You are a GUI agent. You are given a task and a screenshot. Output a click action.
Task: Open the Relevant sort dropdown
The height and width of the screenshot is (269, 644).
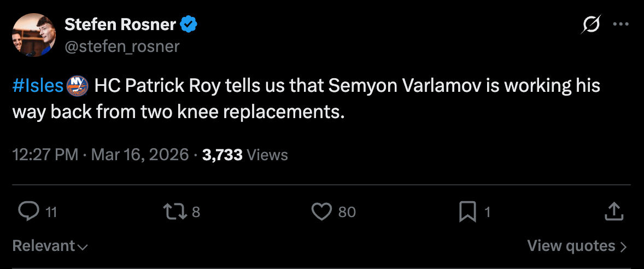50,246
